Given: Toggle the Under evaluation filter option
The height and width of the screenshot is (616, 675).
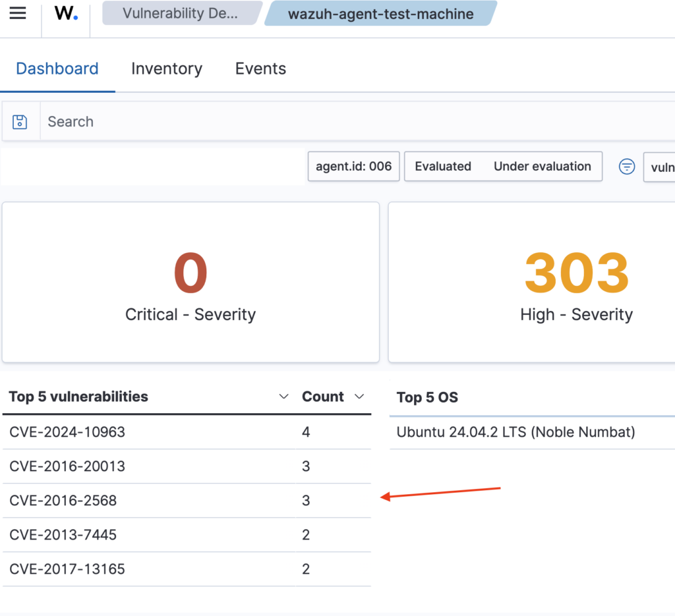Looking at the screenshot, I should [543, 167].
